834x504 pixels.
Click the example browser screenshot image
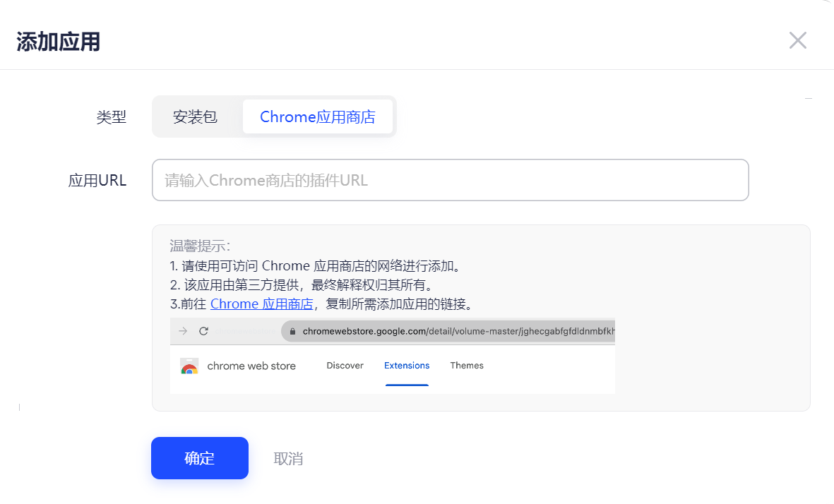click(393, 356)
